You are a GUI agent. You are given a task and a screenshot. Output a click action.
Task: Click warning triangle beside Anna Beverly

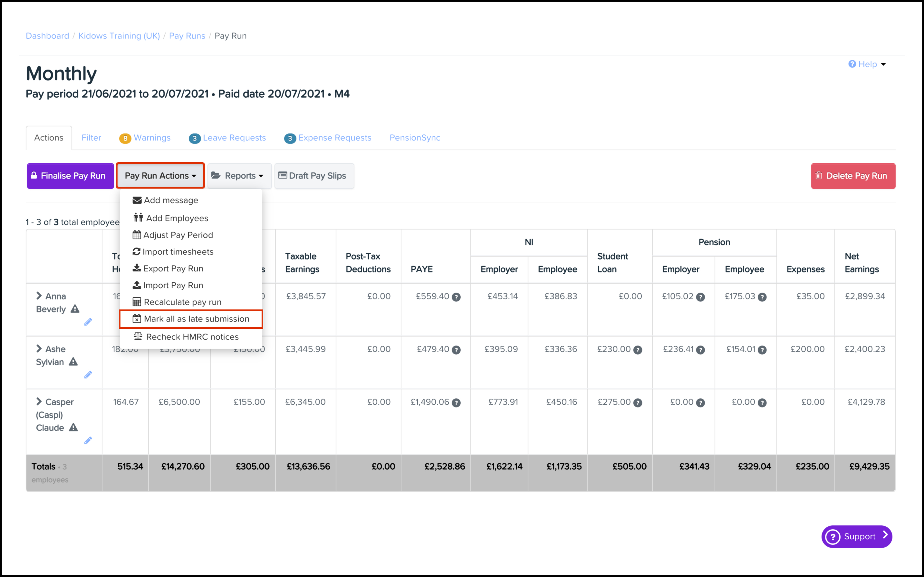(x=75, y=309)
